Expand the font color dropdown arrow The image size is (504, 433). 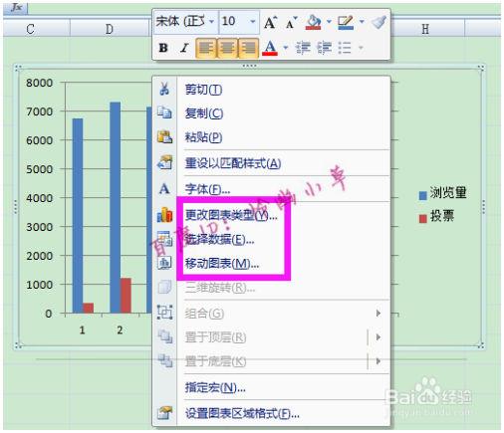pos(285,48)
